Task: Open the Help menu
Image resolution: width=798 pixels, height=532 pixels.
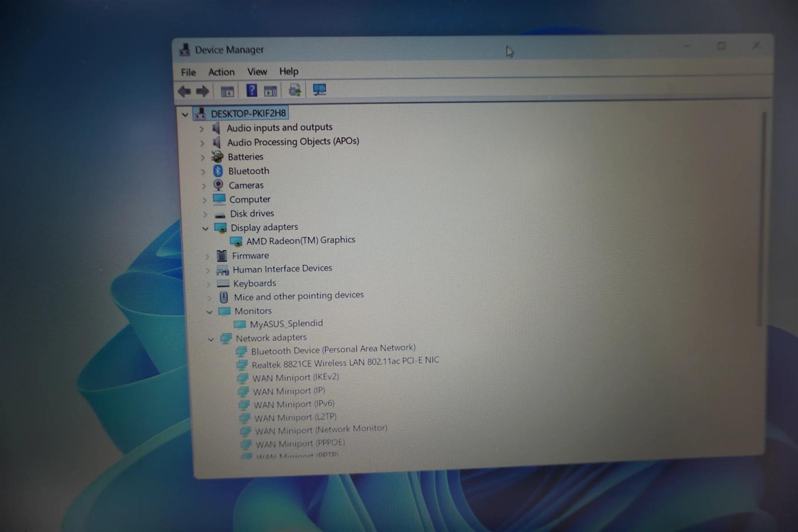Action: pyautogui.click(x=289, y=71)
